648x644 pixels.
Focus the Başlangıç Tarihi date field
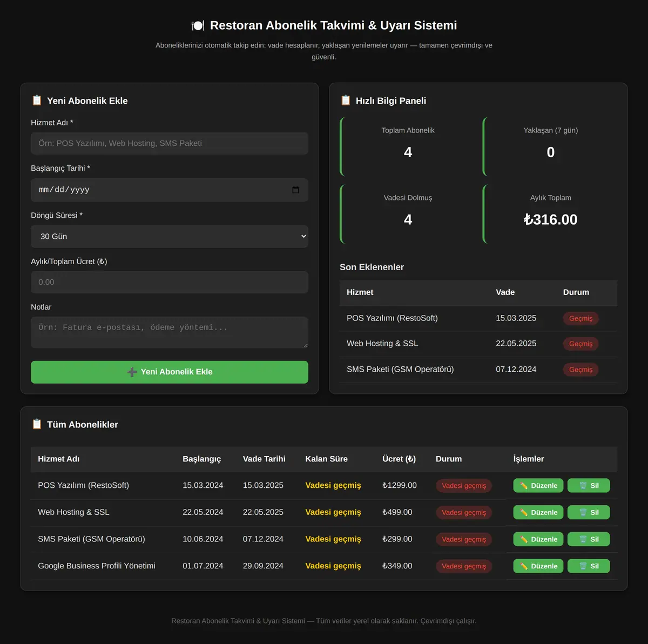(x=170, y=190)
